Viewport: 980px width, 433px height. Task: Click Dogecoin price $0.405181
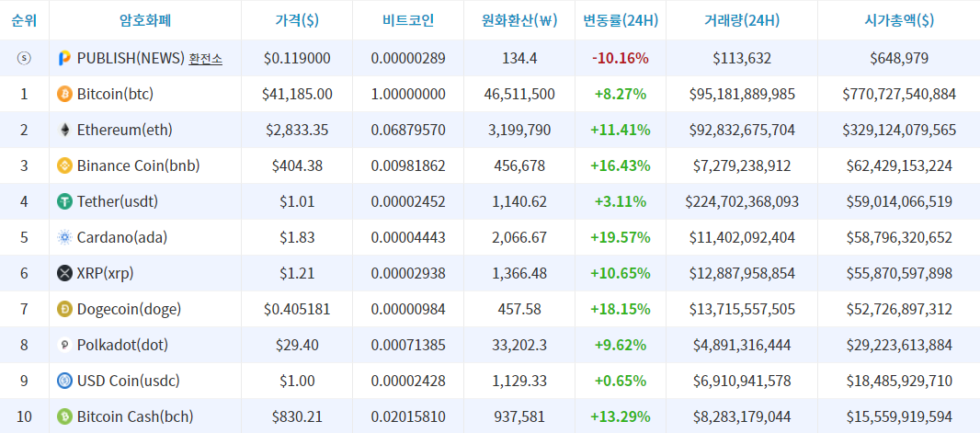[x=297, y=309]
